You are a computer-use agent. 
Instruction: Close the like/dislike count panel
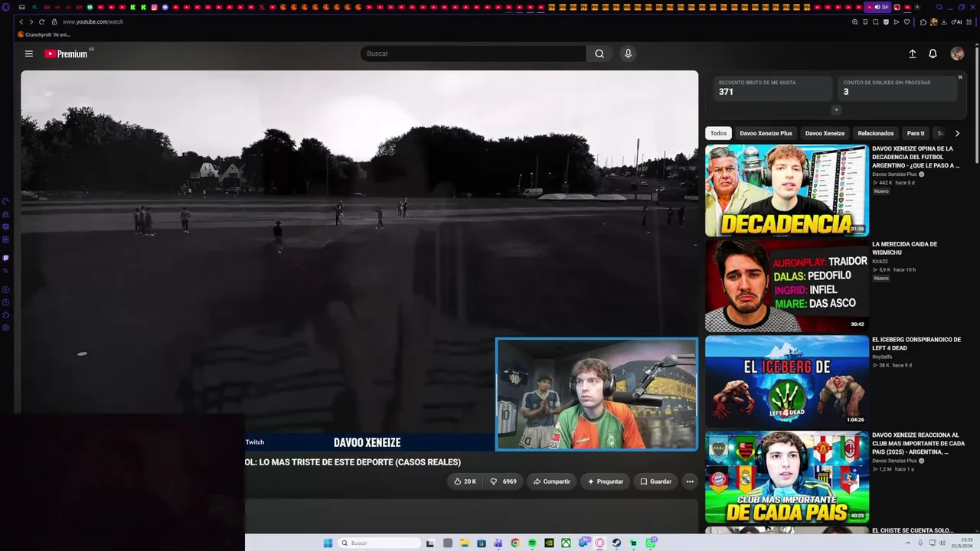[960, 77]
